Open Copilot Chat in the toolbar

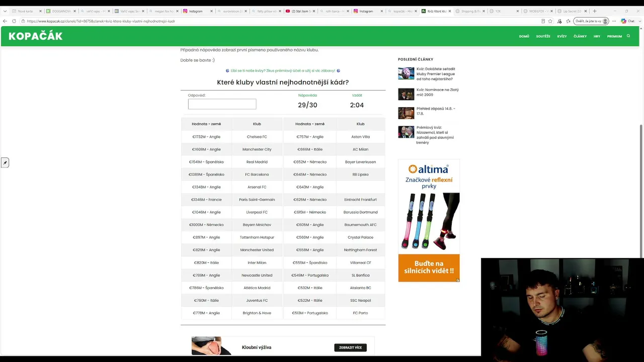point(628,21)
